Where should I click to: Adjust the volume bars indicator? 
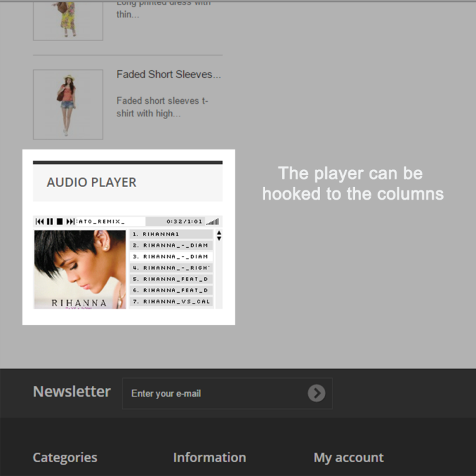coord(212,221)
